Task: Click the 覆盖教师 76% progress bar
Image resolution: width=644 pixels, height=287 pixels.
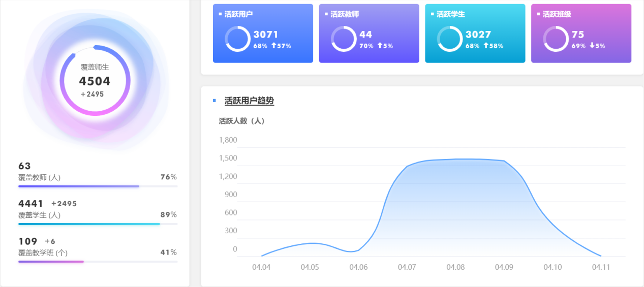Action: click(98, 186)
